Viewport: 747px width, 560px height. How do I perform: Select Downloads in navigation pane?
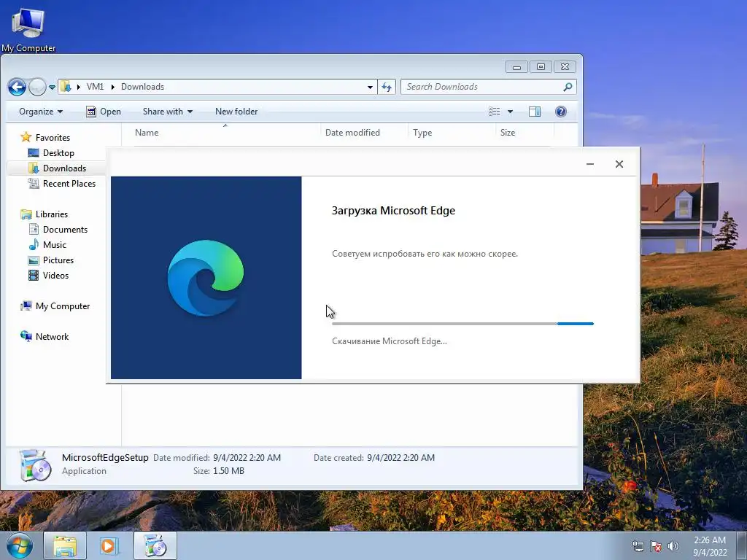coord(57,168)
